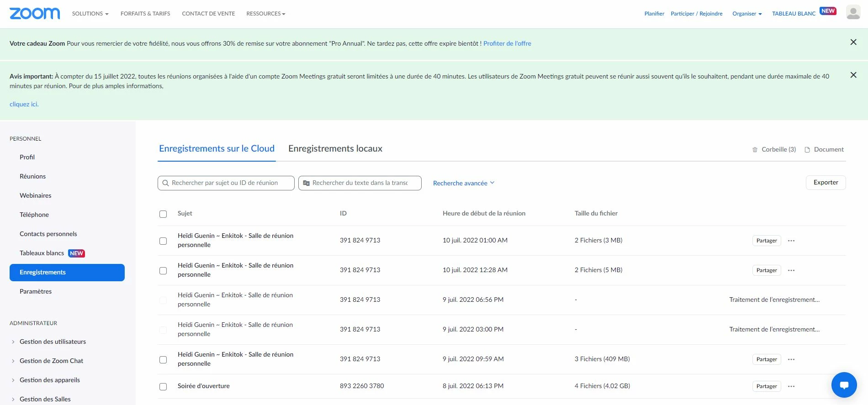Screen dimensions: 868x405
Task: Click the NEW badge beside Tableaux blancs
Action: 76,253
